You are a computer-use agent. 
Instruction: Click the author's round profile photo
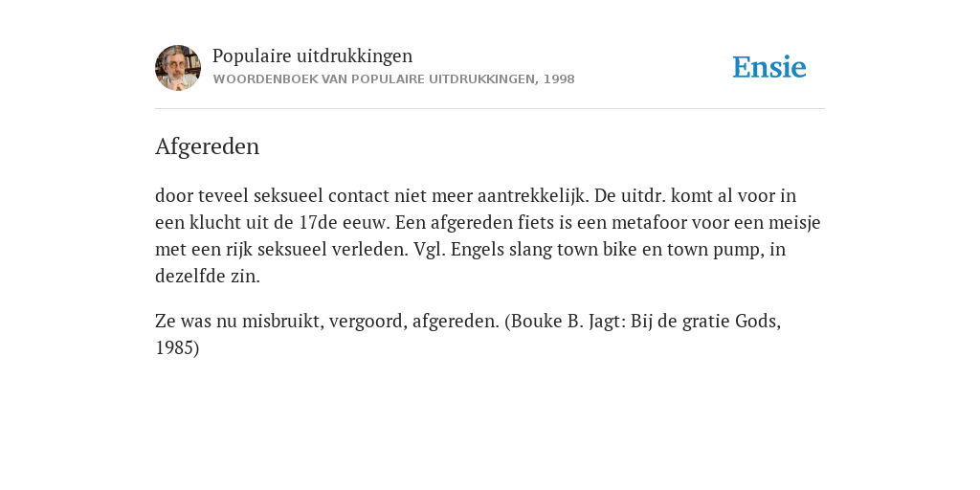(x=178, y=68)
